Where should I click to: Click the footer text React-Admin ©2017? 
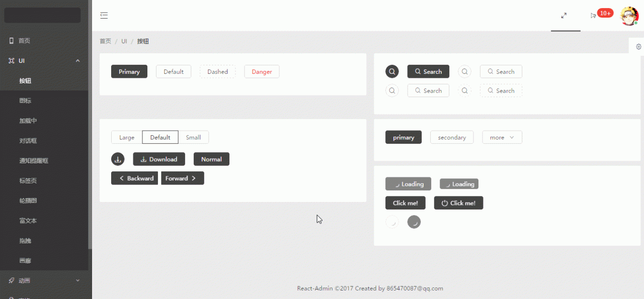pos(326,288)
